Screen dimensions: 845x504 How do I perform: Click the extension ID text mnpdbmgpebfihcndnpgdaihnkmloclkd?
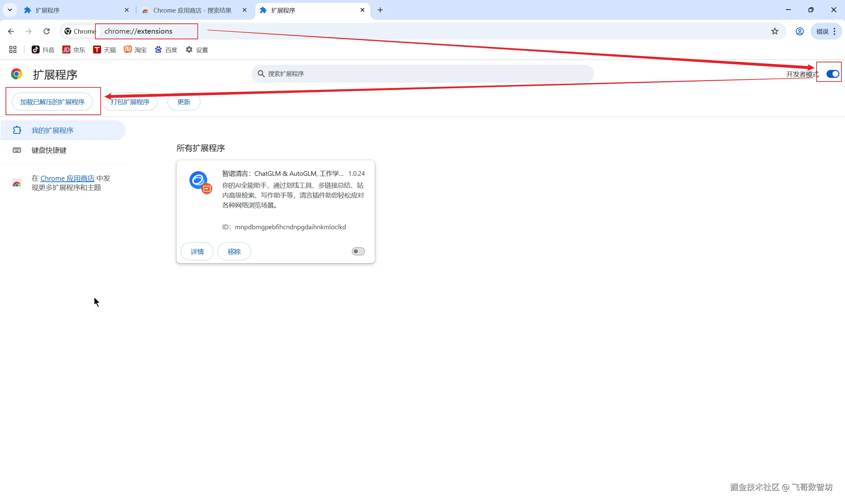(x=290, y=227)
